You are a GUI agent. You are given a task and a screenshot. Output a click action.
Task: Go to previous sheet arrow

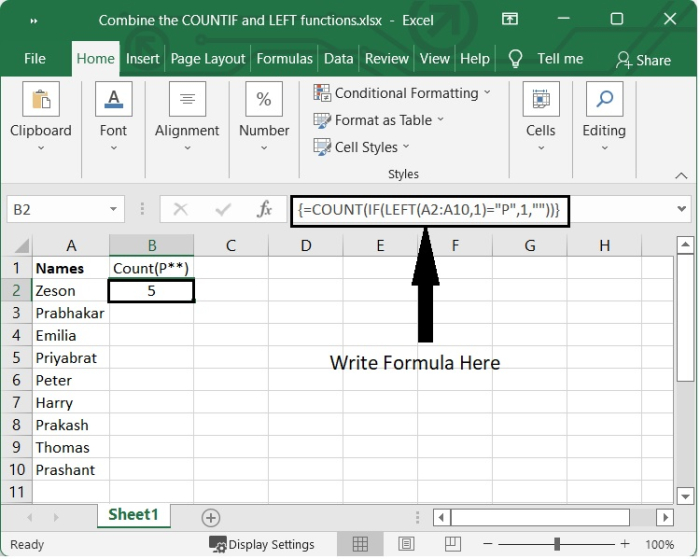pyautogui.click(x=29, y=518)
